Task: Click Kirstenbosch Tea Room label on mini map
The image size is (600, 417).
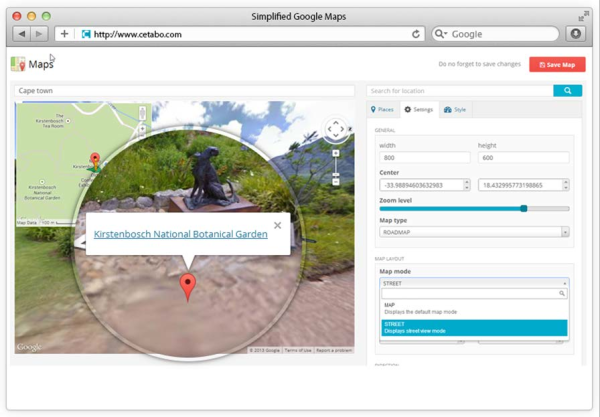Action: [50, 121]
